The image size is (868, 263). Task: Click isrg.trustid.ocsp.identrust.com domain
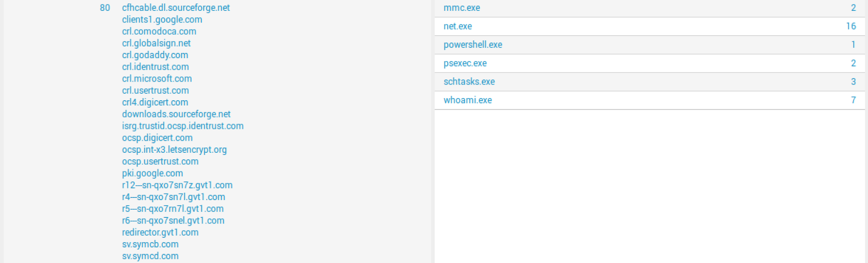point(182,126)
